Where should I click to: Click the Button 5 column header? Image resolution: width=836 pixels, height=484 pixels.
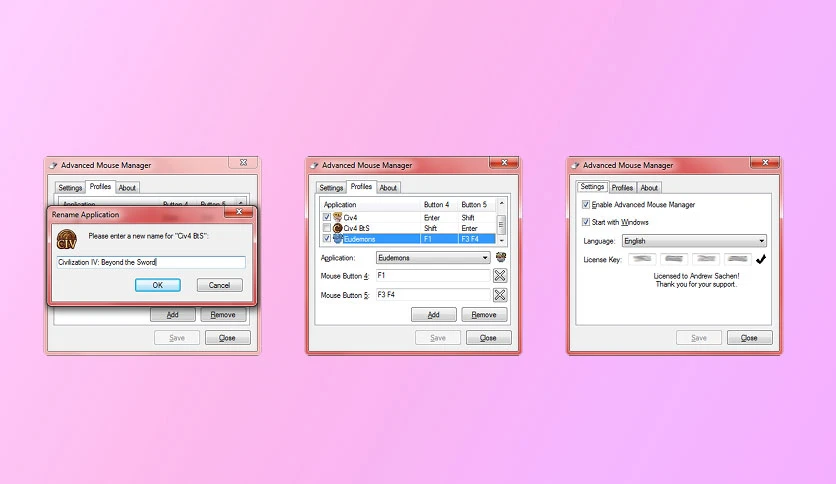pyautogui.click(x=477, y=205)
